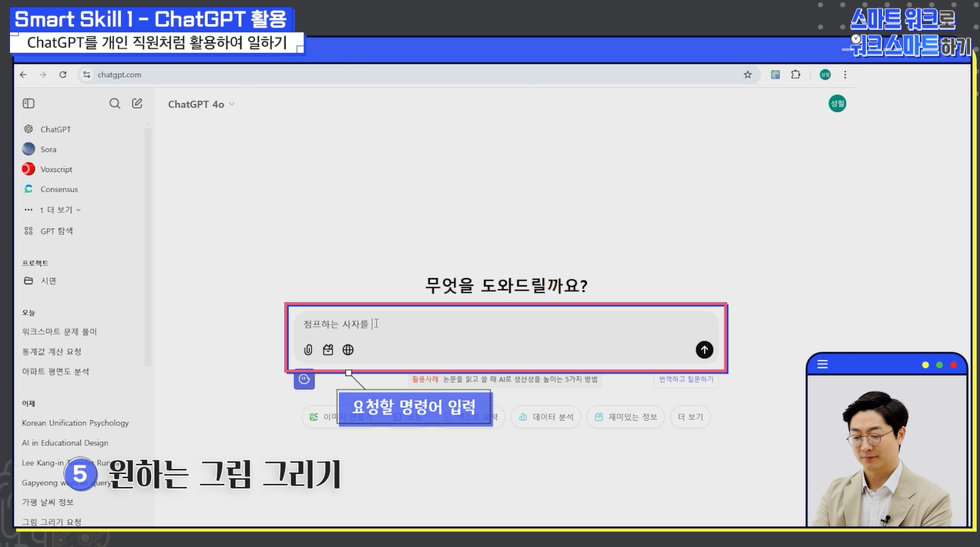The image size is (980, 547).
Task: View site information icon beside chatgpt.com
Action: coord(86,75)
